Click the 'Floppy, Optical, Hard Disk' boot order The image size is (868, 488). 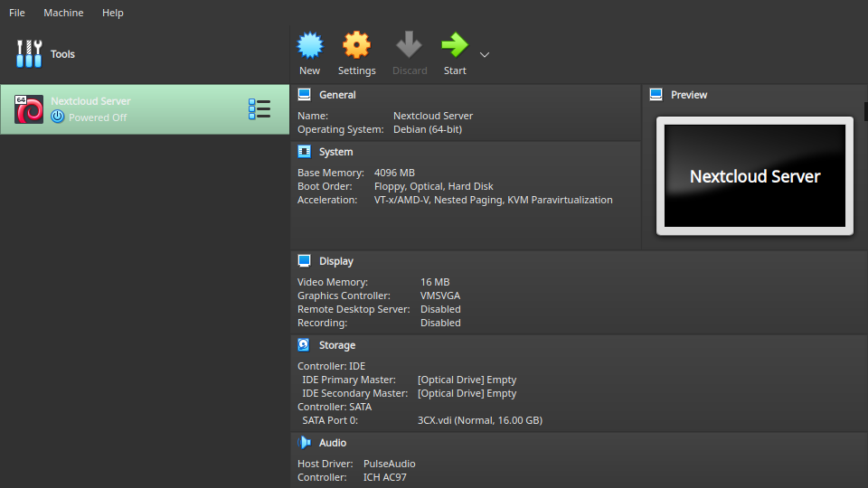click(433, 186)
